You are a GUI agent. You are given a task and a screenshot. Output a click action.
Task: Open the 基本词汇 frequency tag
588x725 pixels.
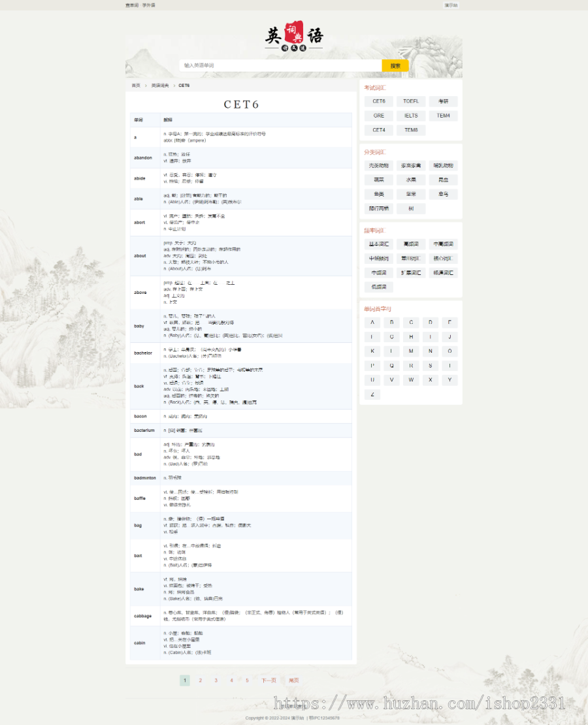(x=379, y=244)
